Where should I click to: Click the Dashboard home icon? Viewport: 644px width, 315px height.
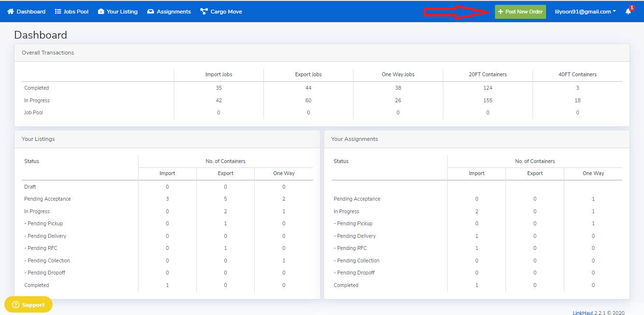point(11,12)
